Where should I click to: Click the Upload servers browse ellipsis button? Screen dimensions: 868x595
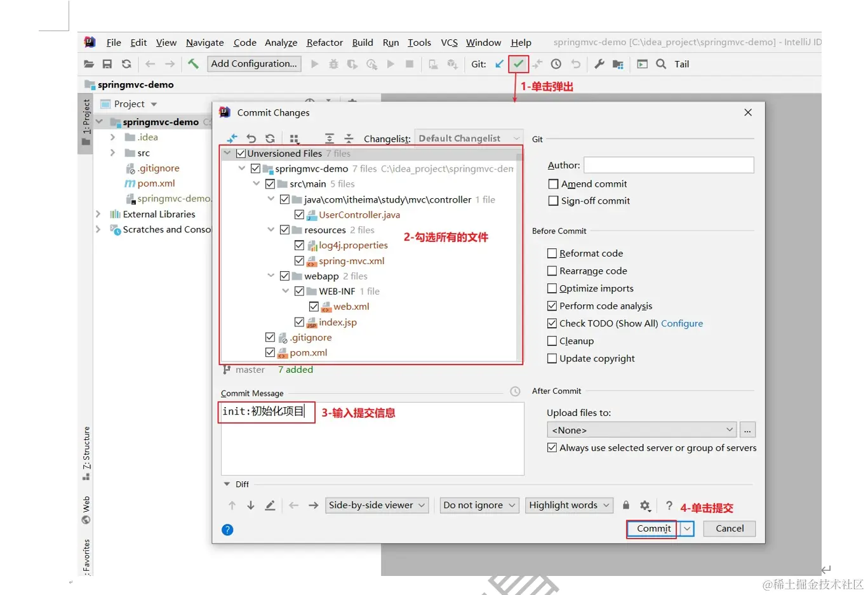tap(747, 430)
